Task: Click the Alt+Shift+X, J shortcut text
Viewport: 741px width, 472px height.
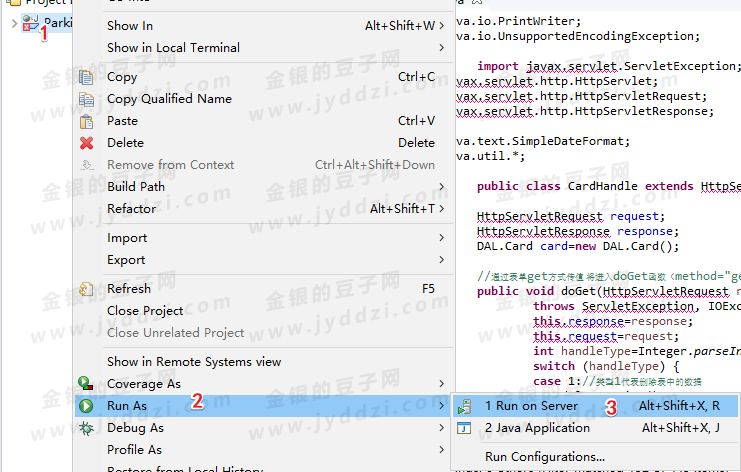Action: [681, 428]
